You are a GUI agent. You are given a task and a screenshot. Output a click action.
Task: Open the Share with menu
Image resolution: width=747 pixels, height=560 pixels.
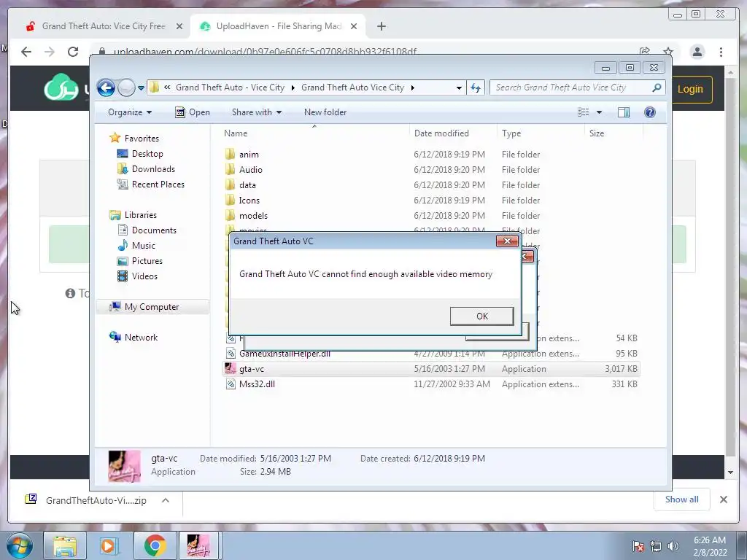[256, 112]
